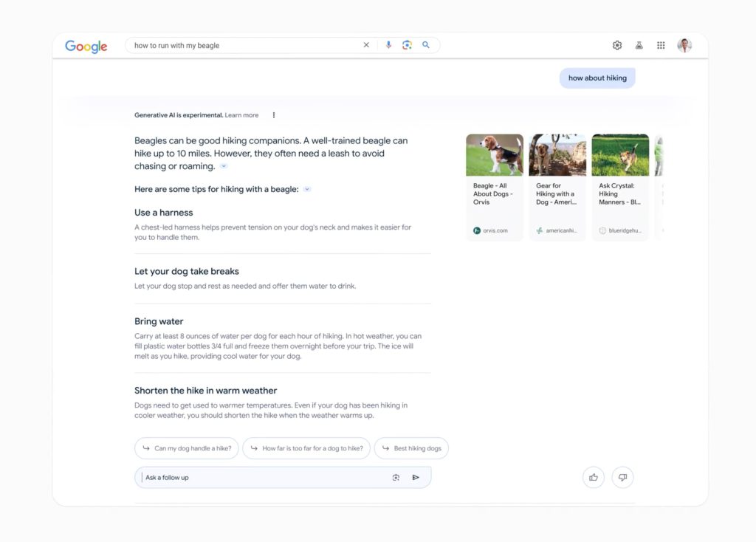756x542 pixels.
Task: Clear the search box text
Action: pyautogui.click(x=366, y=45)
